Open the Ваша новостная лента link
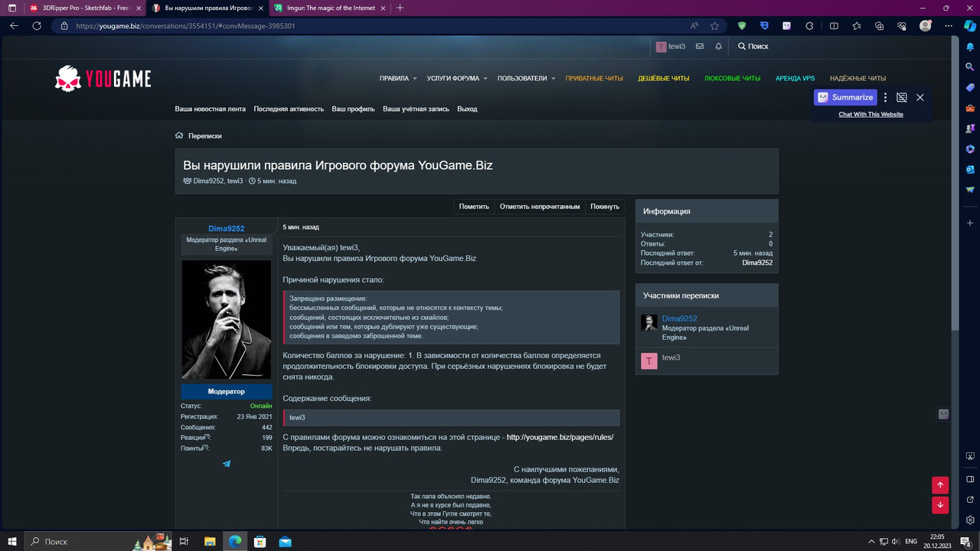980x551 pixels. tap(211, 109)
